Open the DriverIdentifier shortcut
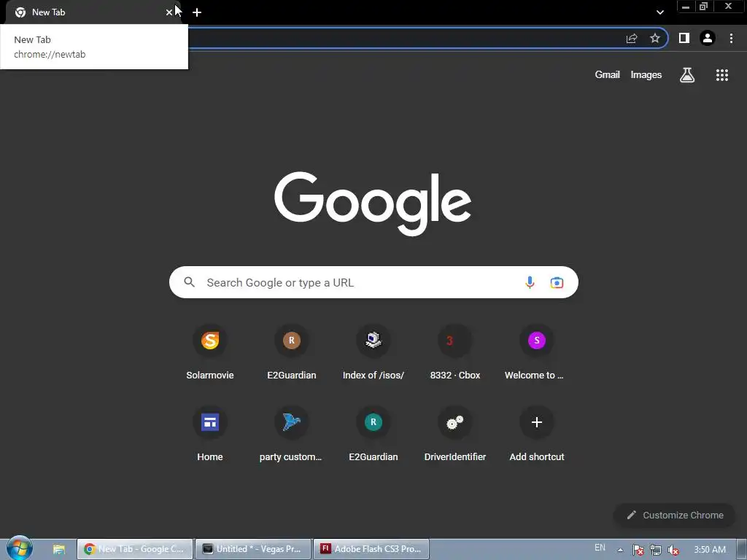 tap(455, 435)
